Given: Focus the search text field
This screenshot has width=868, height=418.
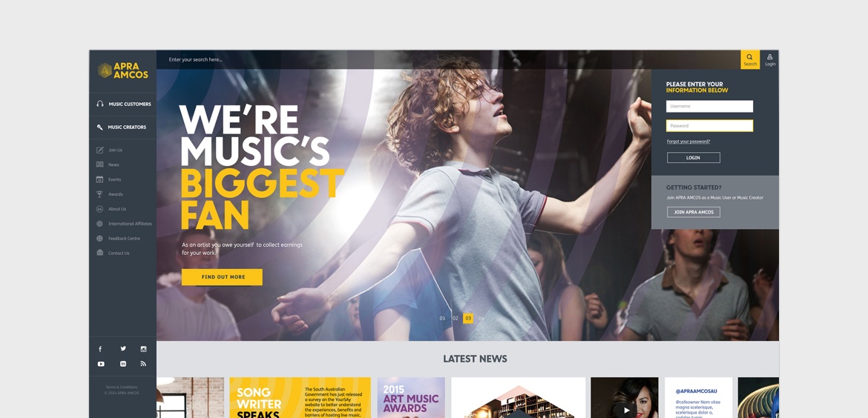Looking at the screenshot, I should (448, 60).
